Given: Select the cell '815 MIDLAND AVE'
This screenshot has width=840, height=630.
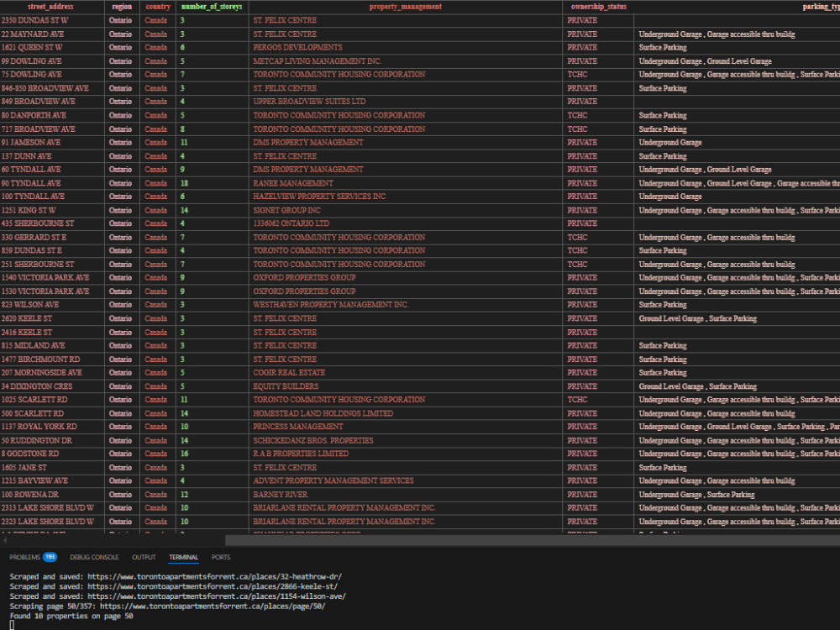Looking at the screenshot, I should 52,345.
